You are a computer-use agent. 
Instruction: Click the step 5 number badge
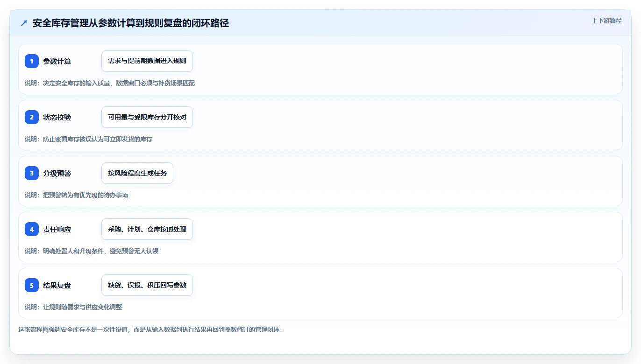[x=32, y=285]
